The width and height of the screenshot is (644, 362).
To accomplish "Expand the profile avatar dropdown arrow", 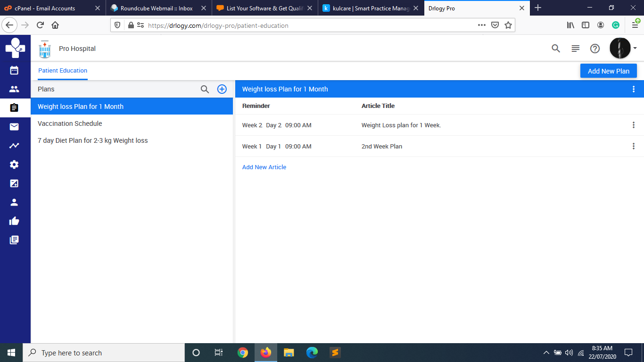I will [x=635, y=48].
